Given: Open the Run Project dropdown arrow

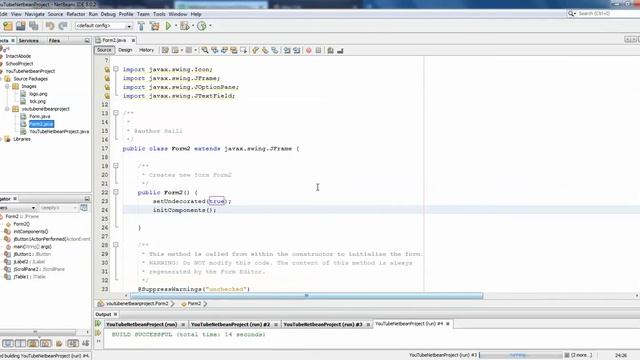Looking at the screenshot, I should 176,26.
